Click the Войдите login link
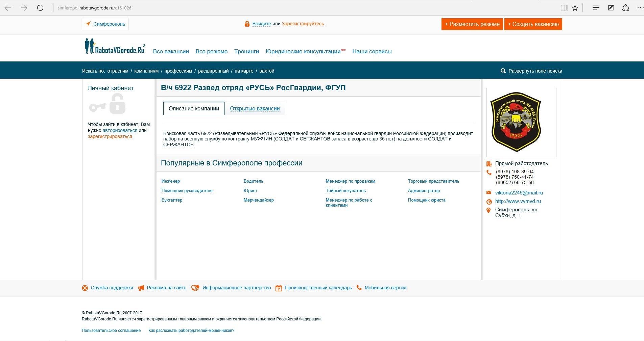 click(x=262, y=24)
